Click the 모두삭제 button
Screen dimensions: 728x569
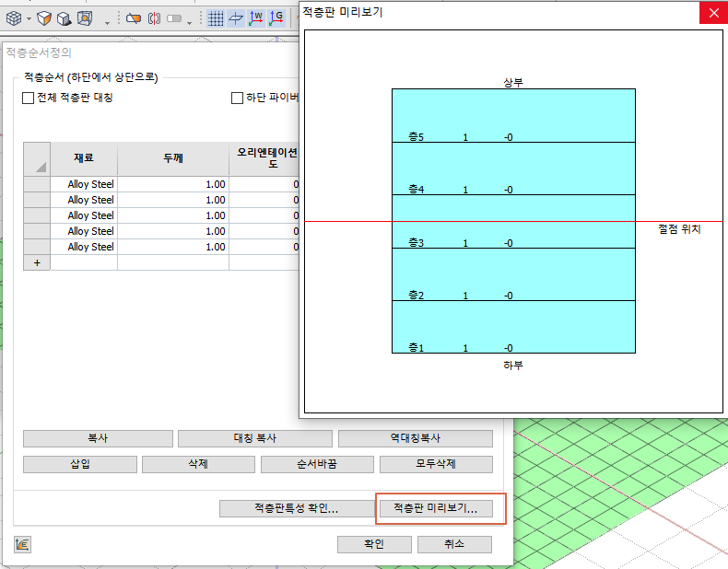point(436,464)
